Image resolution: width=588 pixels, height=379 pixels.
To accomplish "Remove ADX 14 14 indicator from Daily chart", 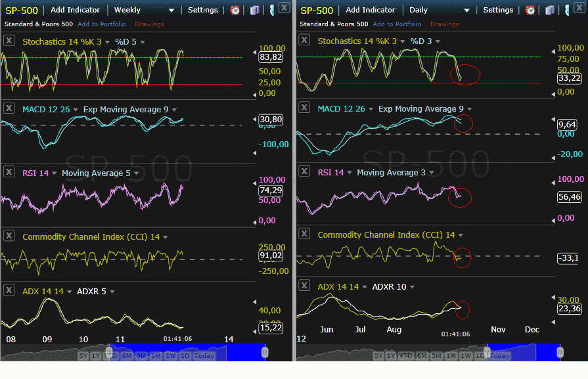I will click(304, 286).
